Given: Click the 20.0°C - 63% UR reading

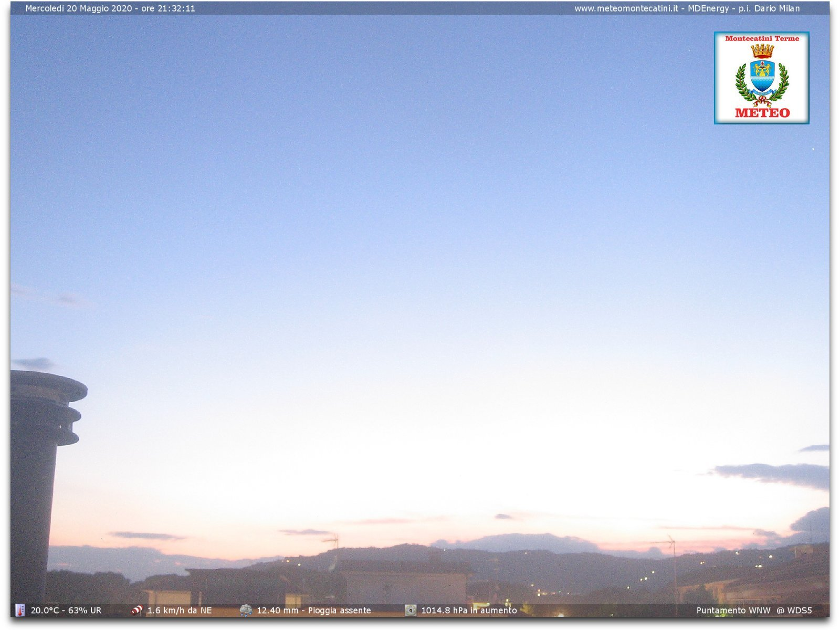Looking at the screenshot, I should (x=66, y=610).
